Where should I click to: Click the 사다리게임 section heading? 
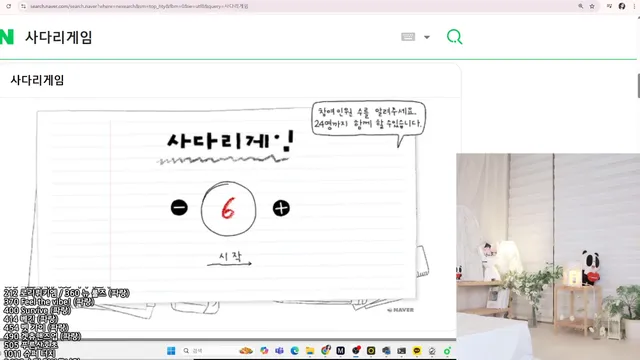[x=37, y=80]
